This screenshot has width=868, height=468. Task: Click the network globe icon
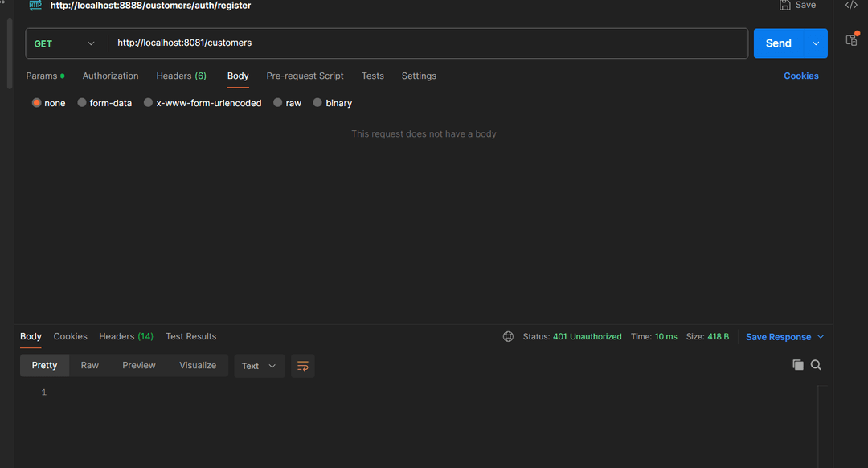pos(508,337)
